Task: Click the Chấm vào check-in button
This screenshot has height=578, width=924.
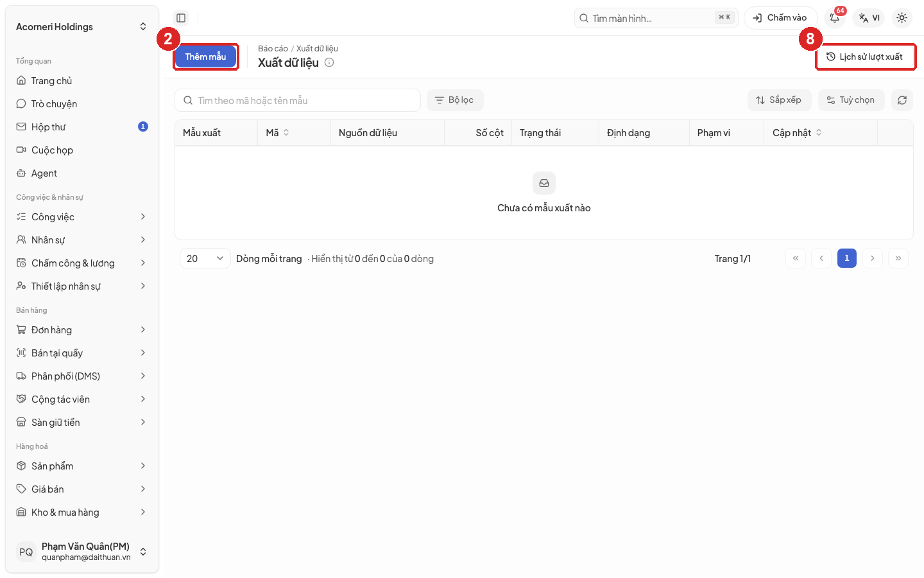Action: [x=780, y=18]
